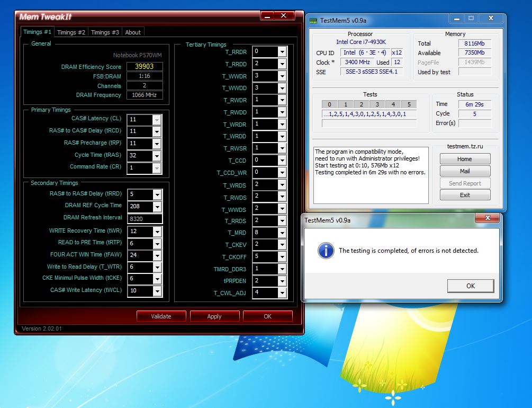
Task: Open the T_CKEV dropdown
Action: 282,245
